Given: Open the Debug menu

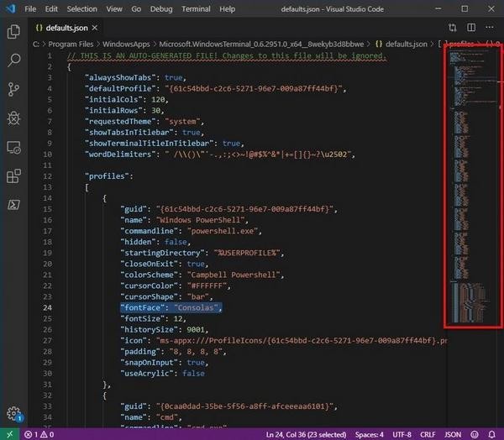Looking at the screenshot, I should click(161, 9).
